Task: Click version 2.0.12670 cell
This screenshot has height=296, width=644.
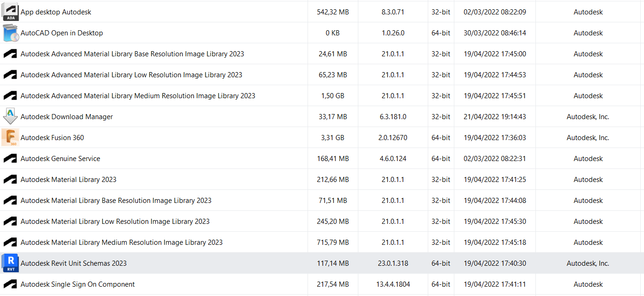Action: coord(393,138)
